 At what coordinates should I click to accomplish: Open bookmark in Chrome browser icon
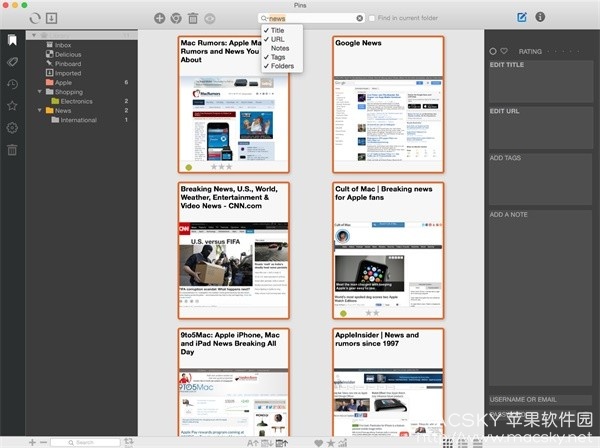(176, 18)
